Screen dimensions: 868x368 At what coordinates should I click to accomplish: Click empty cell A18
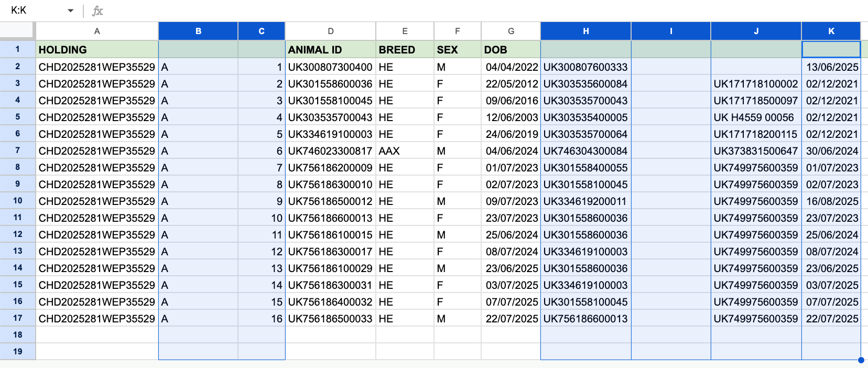(x=97, y=334)
